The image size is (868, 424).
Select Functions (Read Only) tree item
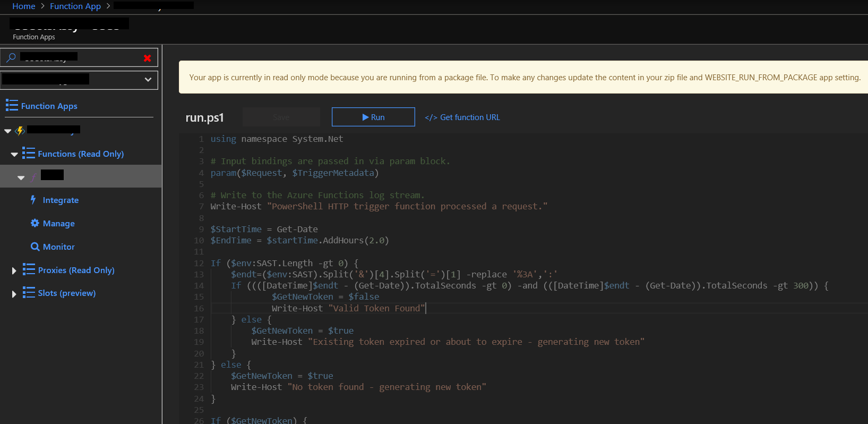pyautogui.click(x=81, y=154)
